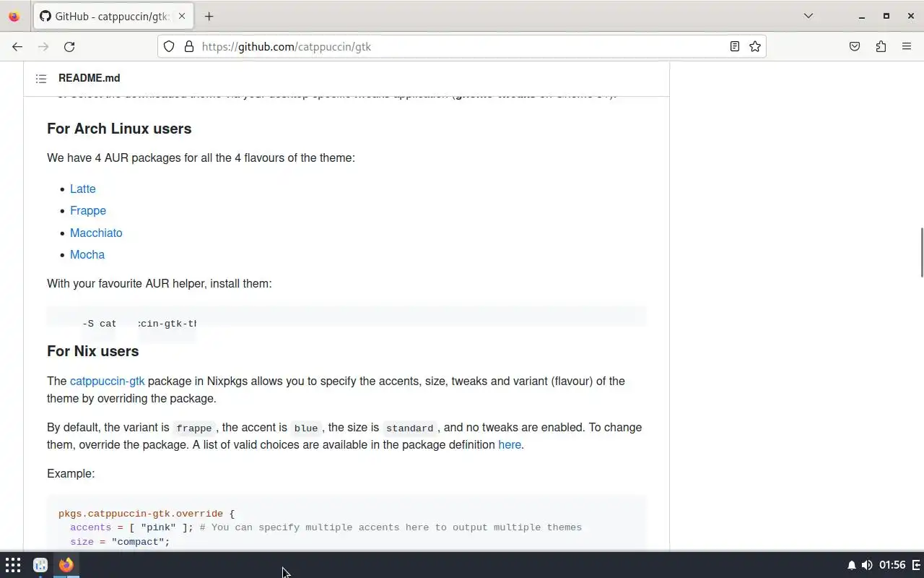Viewport: 924px width, 578px height.
Task: Open the Mocha AUR package link
Action: click(87, 255)
